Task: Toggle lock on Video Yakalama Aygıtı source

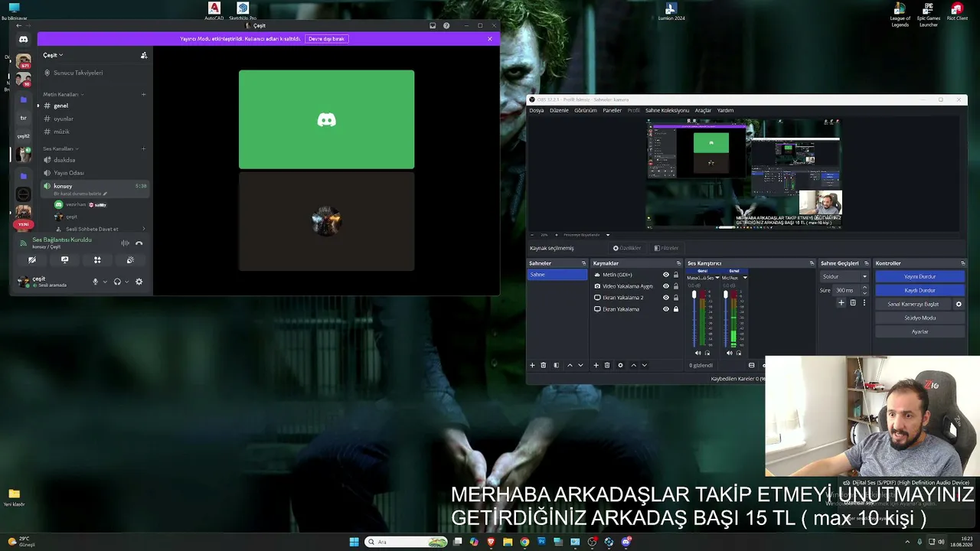Action: coord(675,286)
